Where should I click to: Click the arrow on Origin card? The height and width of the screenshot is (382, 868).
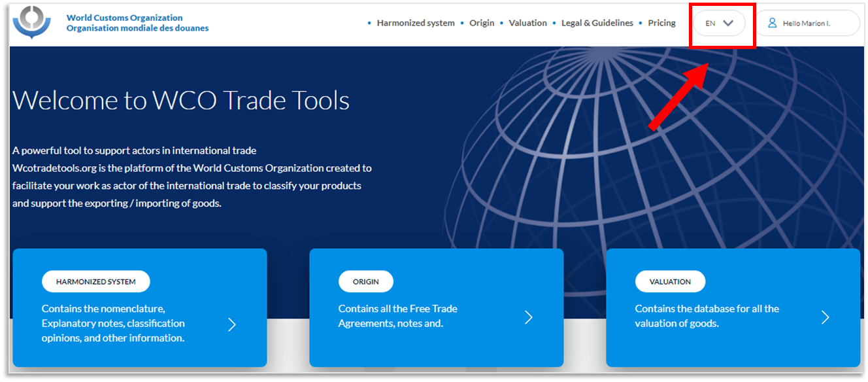tap(529, 317)
